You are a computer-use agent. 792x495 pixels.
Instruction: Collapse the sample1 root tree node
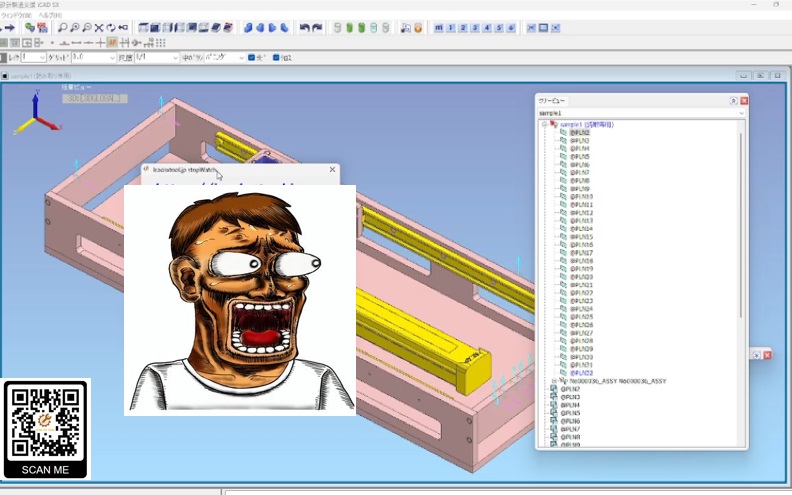[x=544, y=125]
